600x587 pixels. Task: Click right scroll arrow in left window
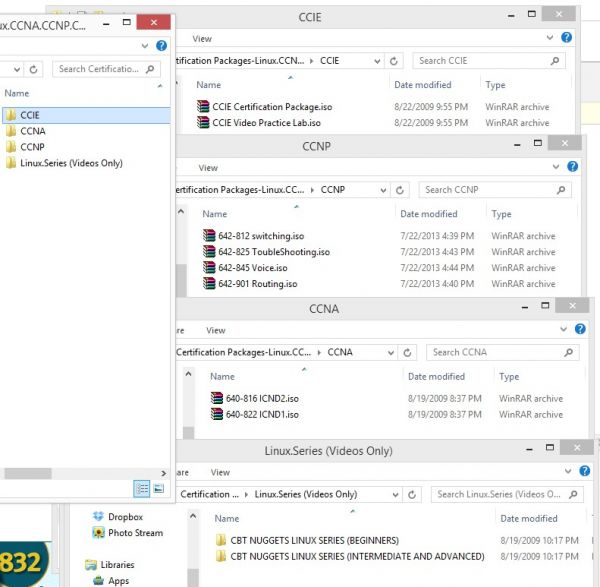[164, 473]
